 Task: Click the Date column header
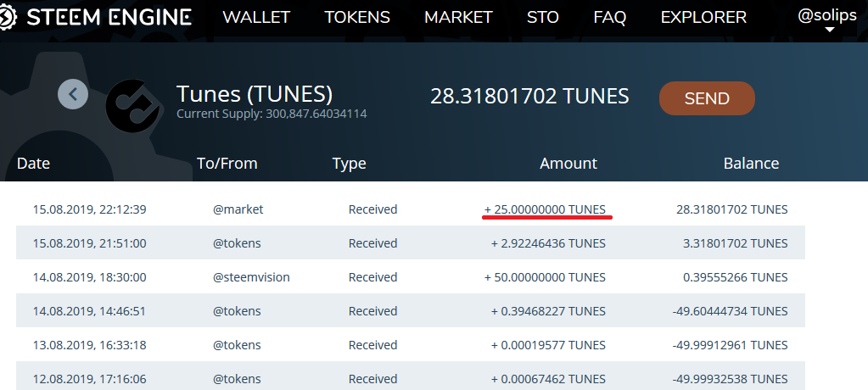pyautogui.click(x=33, y=163)
